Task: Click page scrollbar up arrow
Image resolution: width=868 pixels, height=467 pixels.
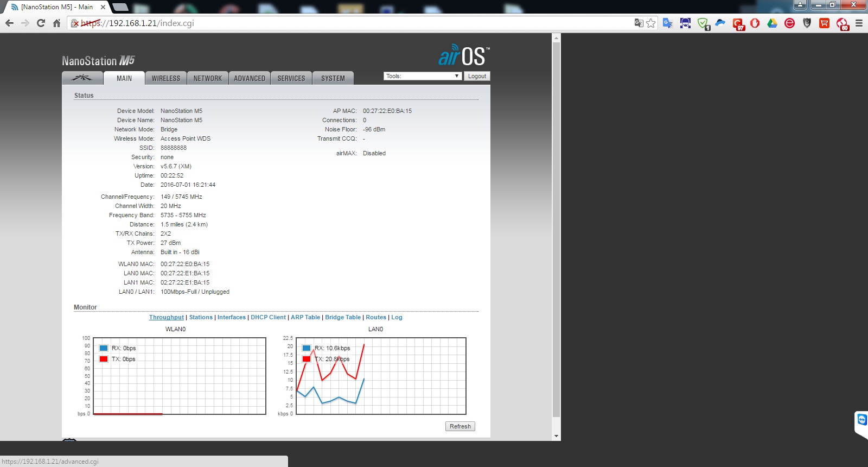Action: coord(556,37)
